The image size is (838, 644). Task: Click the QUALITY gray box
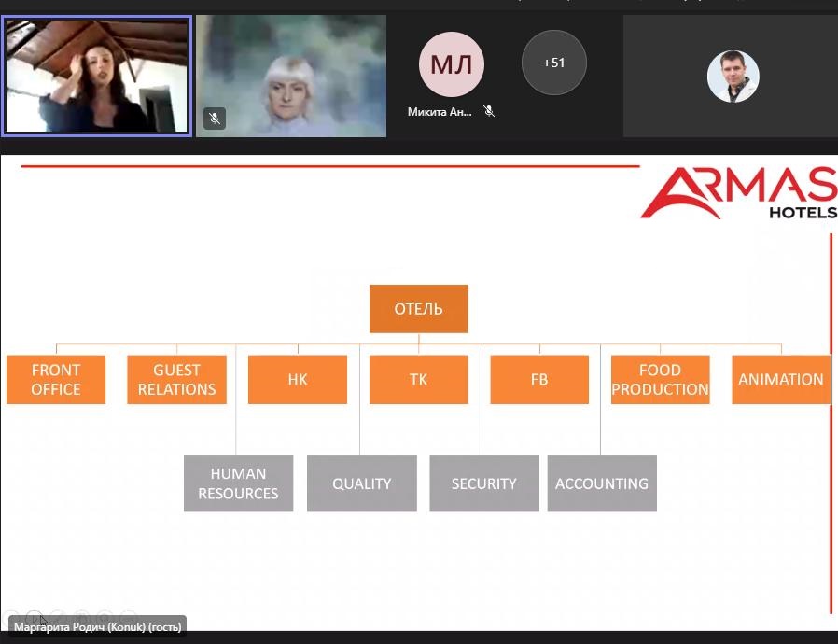point(362,483)
